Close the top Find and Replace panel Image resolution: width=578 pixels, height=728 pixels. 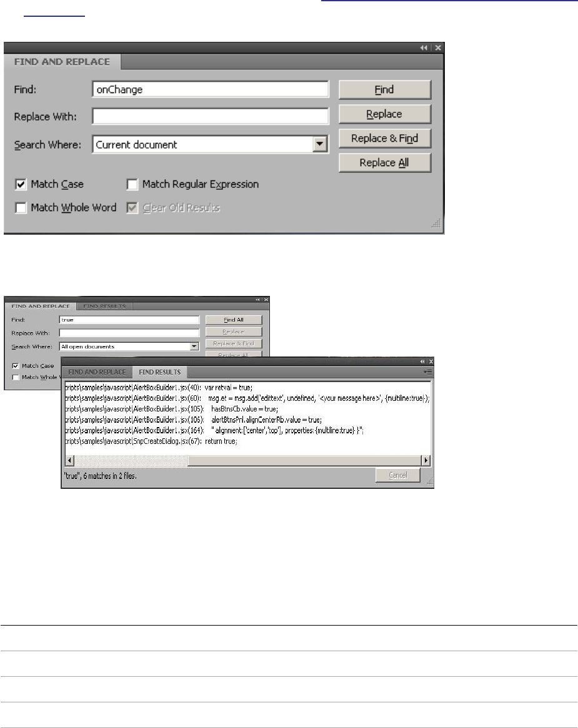point(437,48)
